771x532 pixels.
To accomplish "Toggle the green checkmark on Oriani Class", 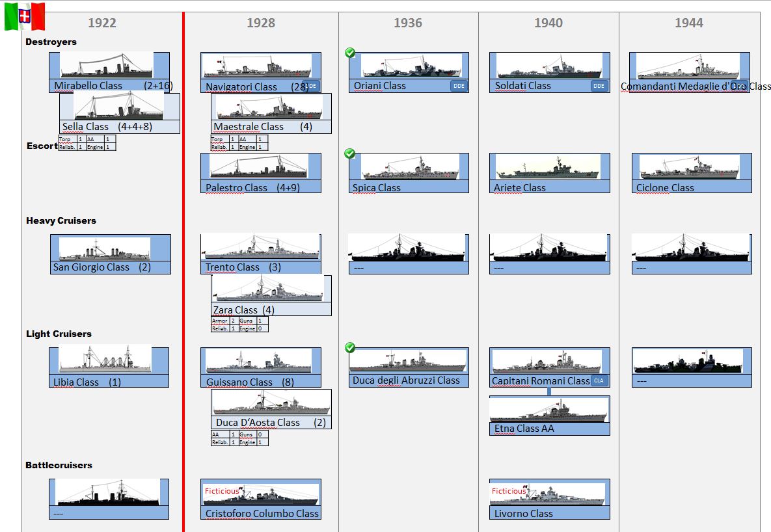I will click(x=350, y=53).
